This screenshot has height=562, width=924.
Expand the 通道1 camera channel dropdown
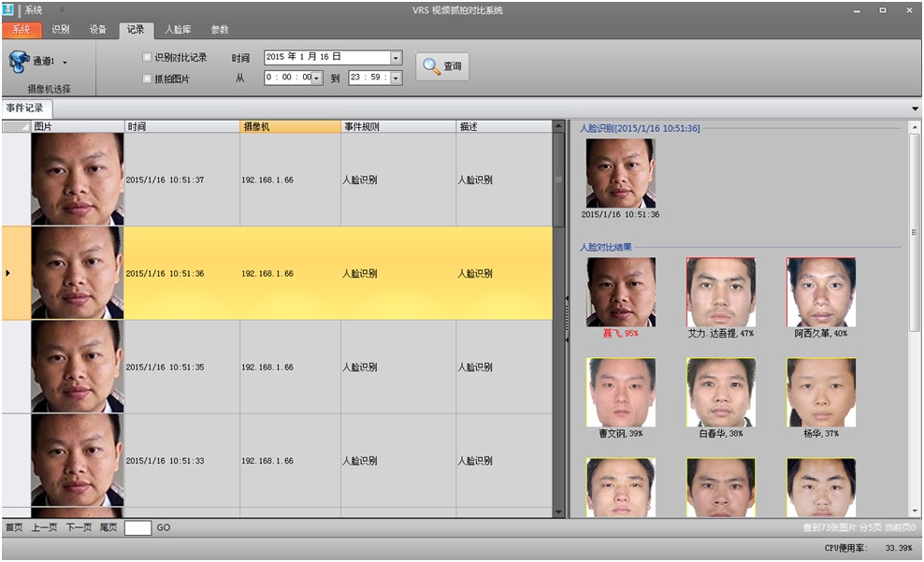(x=65, y=62)
